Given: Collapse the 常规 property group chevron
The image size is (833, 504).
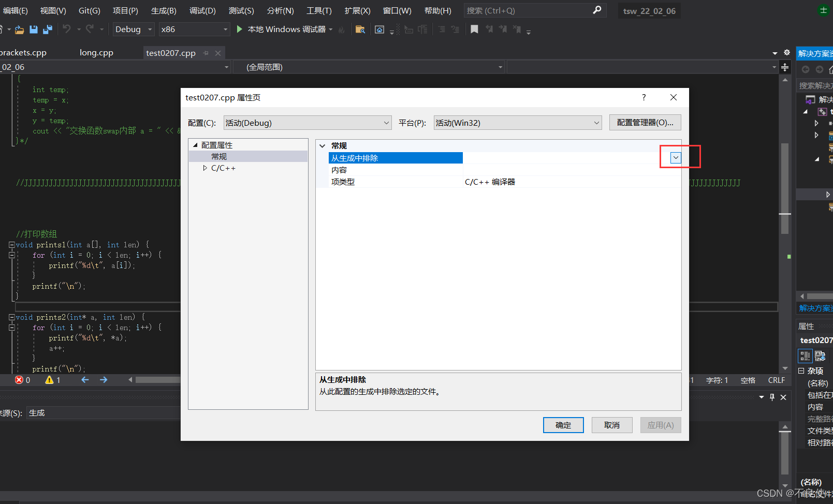Looking at the screenshot, I should tap(323, 146).
